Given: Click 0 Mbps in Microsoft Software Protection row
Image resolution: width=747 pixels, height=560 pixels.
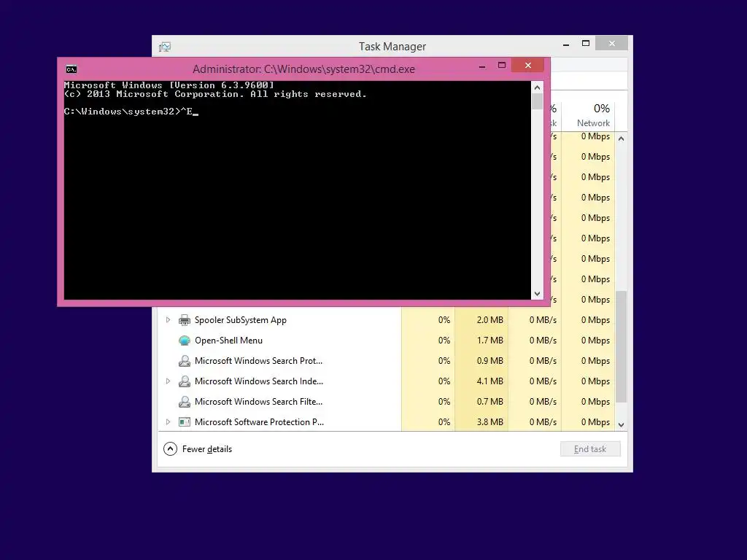Looking at the screenshot, I should [595, 422].
